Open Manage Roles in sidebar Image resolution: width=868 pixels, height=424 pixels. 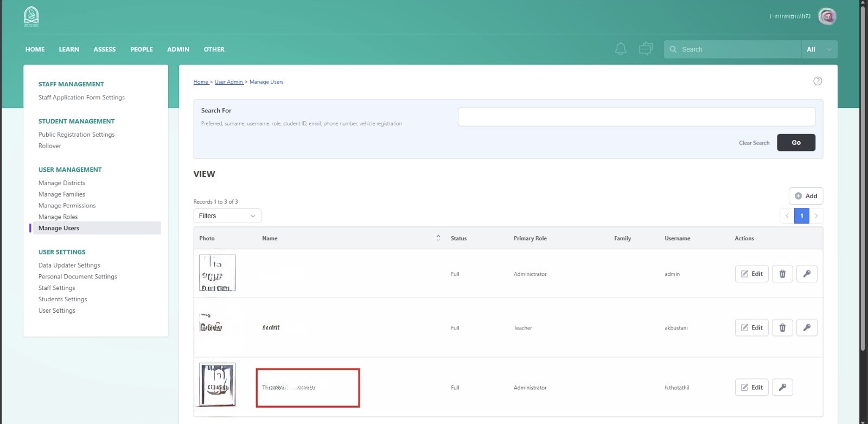click(58, 217)
